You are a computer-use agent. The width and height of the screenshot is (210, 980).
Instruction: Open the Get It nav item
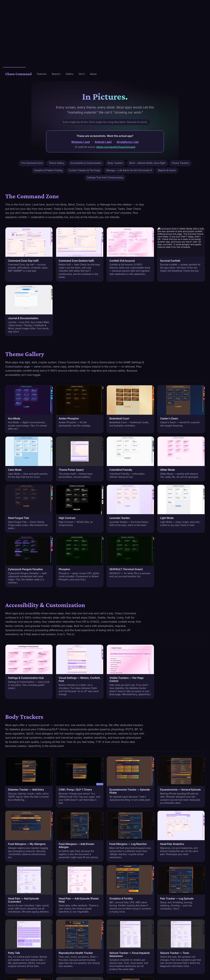82,74
